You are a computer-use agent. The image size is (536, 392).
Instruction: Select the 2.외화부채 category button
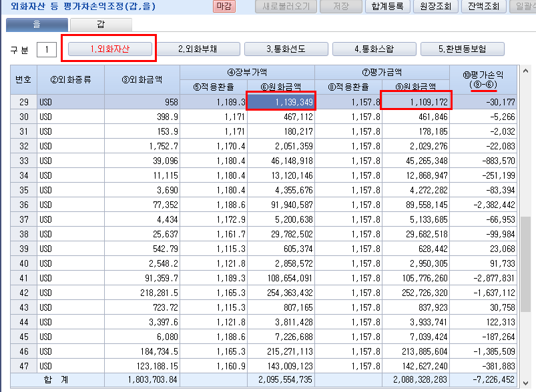[x=198, y=49]
